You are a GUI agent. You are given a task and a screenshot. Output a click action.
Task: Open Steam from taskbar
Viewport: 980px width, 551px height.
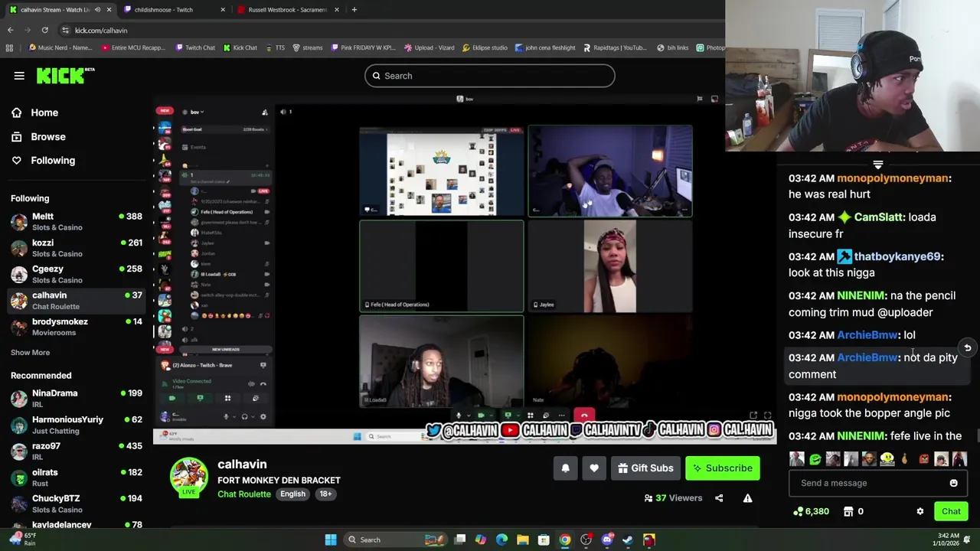[628, 540]
